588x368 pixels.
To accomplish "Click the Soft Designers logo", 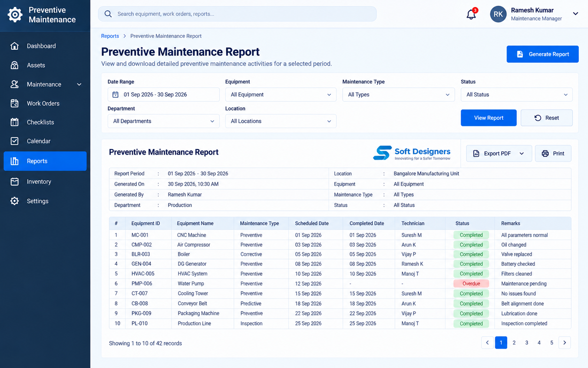I will click(412, 153).
